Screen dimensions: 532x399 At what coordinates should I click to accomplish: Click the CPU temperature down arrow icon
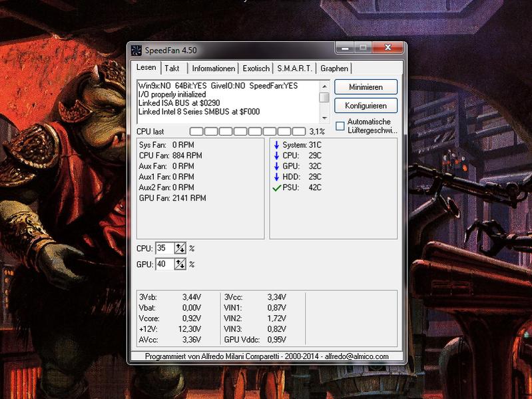(276, 155)
